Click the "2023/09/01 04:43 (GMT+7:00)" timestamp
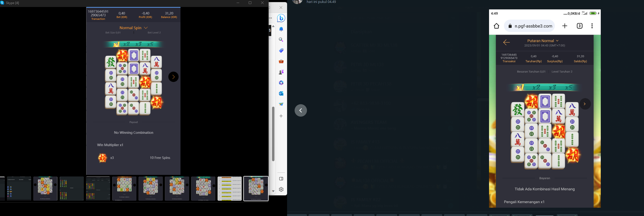 (545, 46)
